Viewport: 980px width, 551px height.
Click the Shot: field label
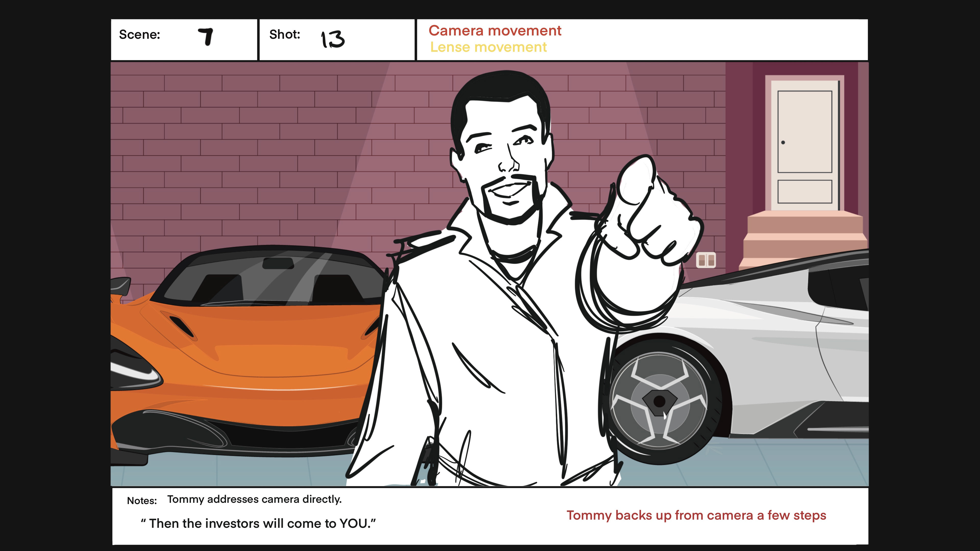coord(285,34)
